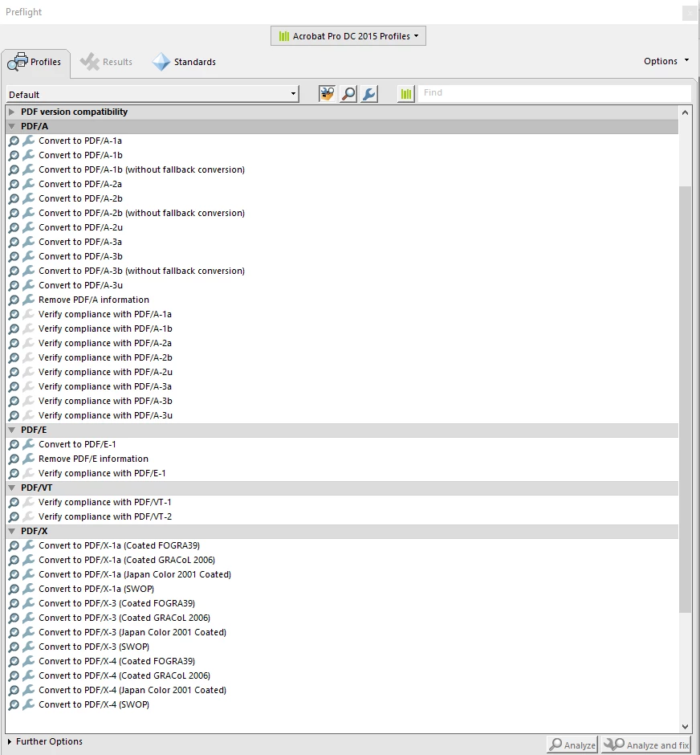The image size is (700, 755).
Task: Switch to the Profiles tab
Action: pyautogui.click(x=36, y=63)
